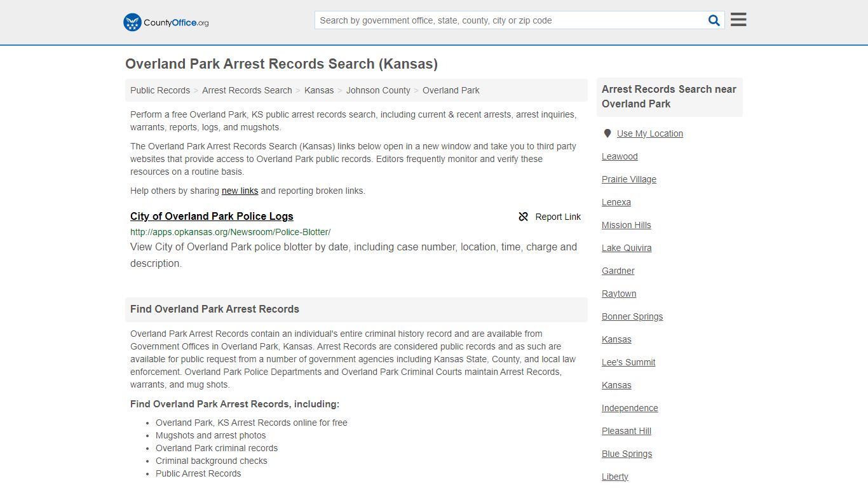868x488 pixels.
Task: Click 'Criminal background checks' list item
Action: 212,461
